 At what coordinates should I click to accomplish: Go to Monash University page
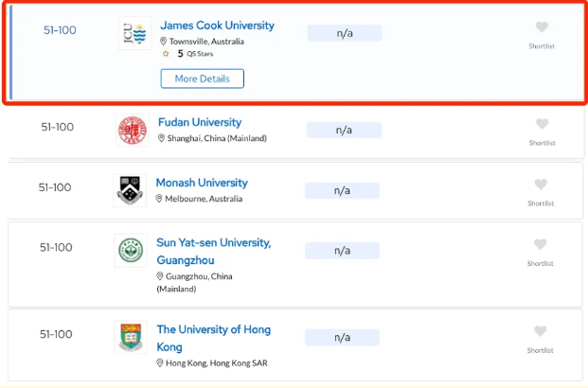[x=202, y=183]
